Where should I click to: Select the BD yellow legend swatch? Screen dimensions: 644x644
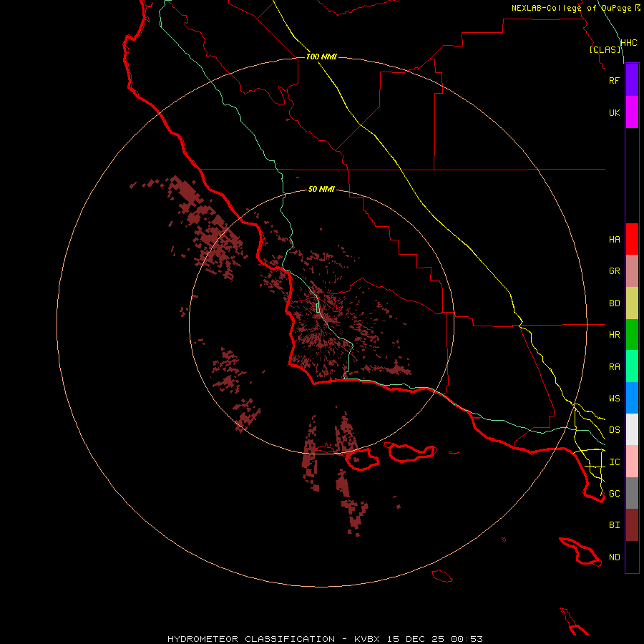pos(632,303)
